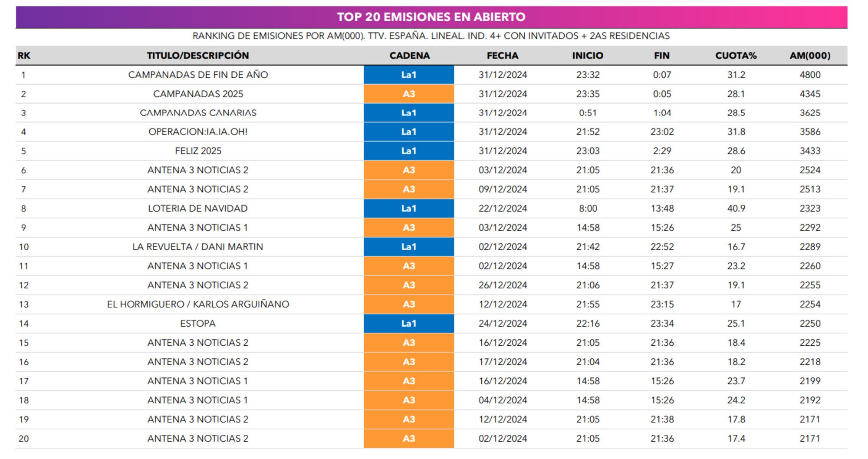Click the CADENA column header
The width and height of the screenshot is (868, 459).
409,56
